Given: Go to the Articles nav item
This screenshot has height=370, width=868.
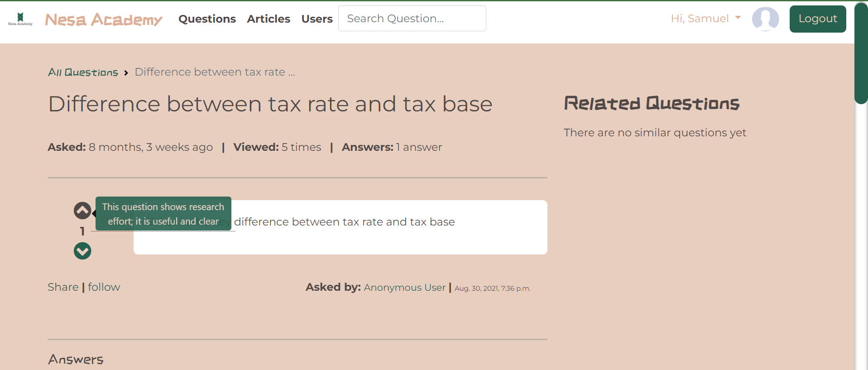Looking at the screenshot, I should pos(269,19).
